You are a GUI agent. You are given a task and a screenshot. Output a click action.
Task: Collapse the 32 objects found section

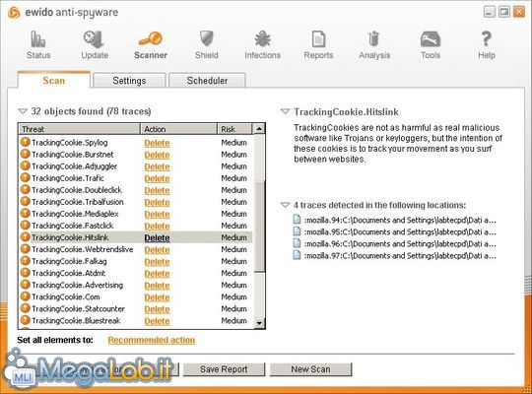point(23,111)
